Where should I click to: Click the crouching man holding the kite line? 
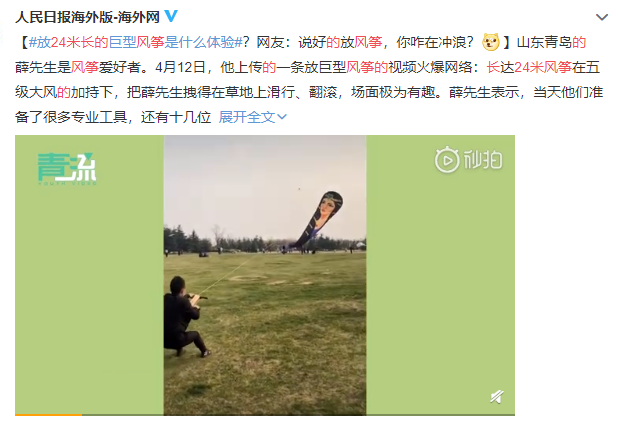(x=185, y=317)
